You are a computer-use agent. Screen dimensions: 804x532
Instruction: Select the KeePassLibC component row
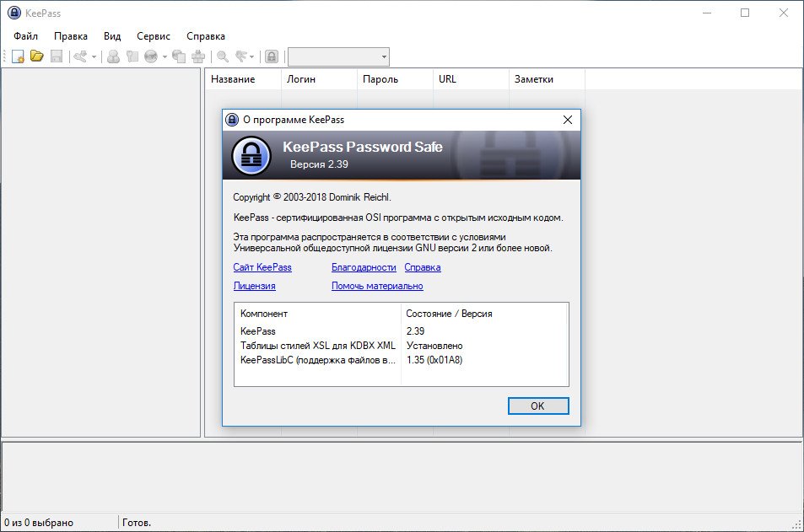coord(401,360)
